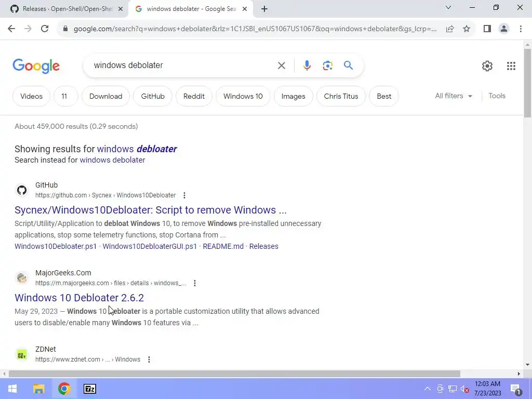This screenshot has height=399, width=532.
Task: Click the magnifier search button
Action: [348, 65]
